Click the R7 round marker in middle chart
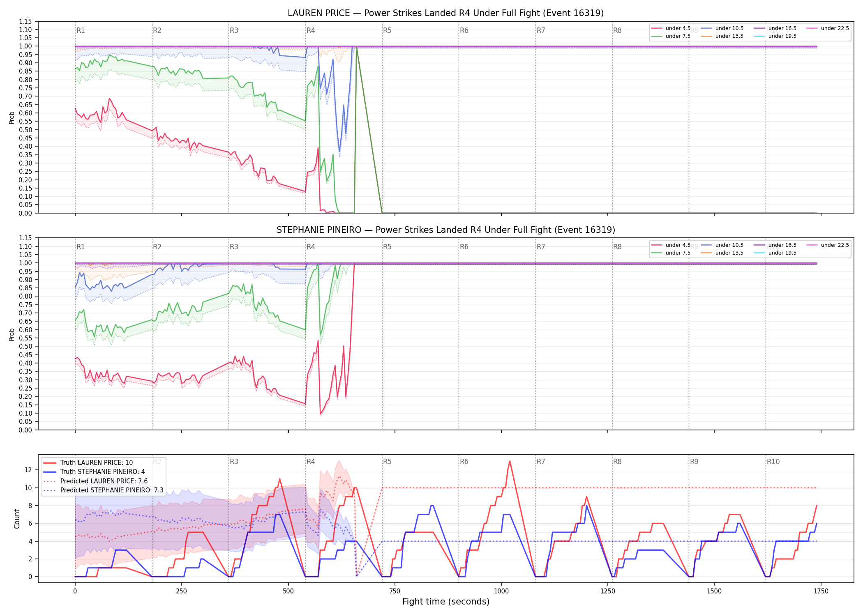The image size is (863, 616). point(541,247)
